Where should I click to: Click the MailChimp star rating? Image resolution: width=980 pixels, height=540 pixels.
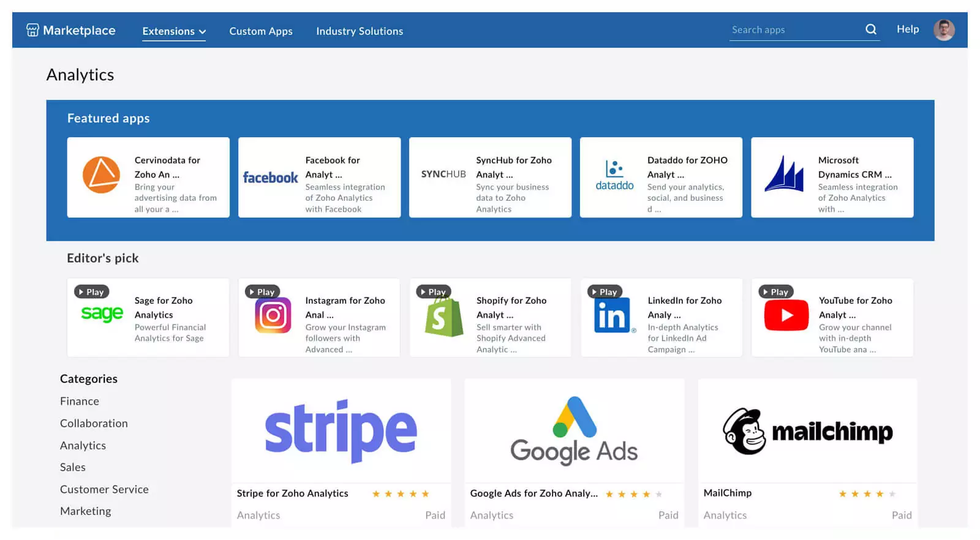(x=867, y=494)
